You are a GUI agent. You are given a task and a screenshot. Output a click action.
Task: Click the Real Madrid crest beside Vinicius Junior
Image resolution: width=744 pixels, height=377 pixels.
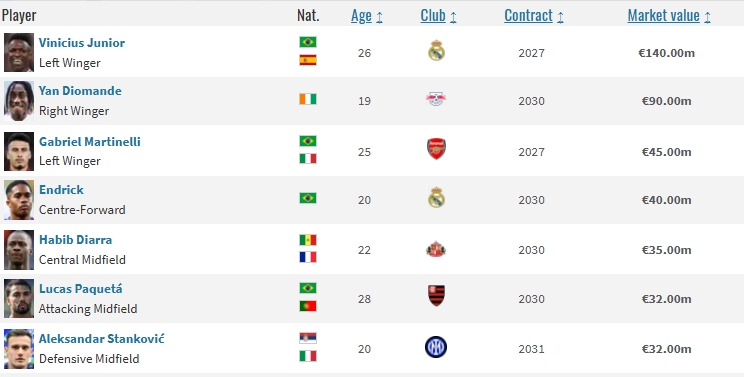pyautogui.click(x=436, y=51)
